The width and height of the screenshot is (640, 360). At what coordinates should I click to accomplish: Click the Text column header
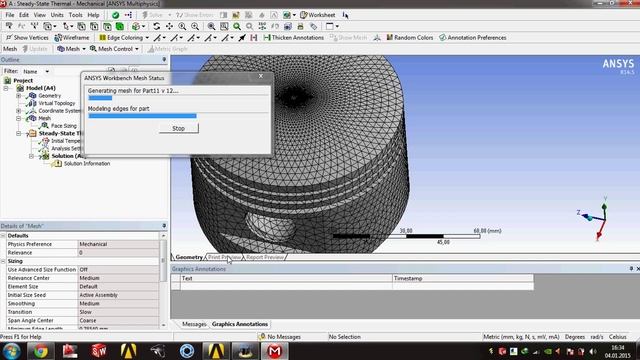tap(286, 278)
